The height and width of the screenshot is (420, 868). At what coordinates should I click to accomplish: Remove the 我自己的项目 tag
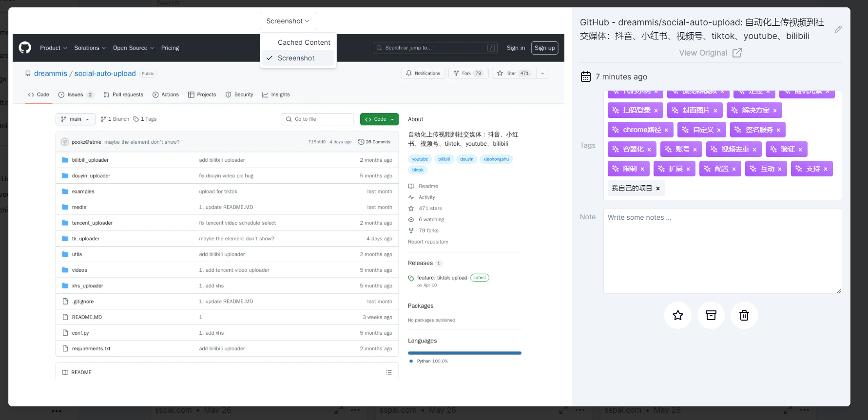pos(657,189)
